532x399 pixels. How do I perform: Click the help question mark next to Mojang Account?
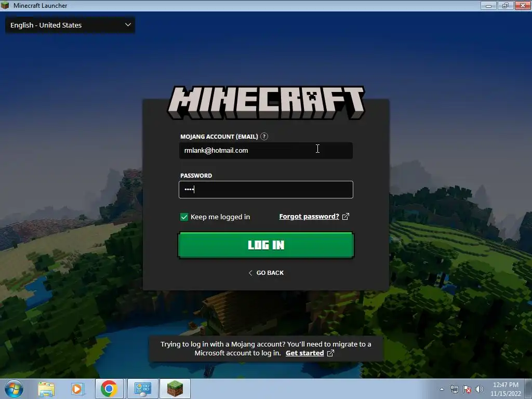(x=264, y=137)
